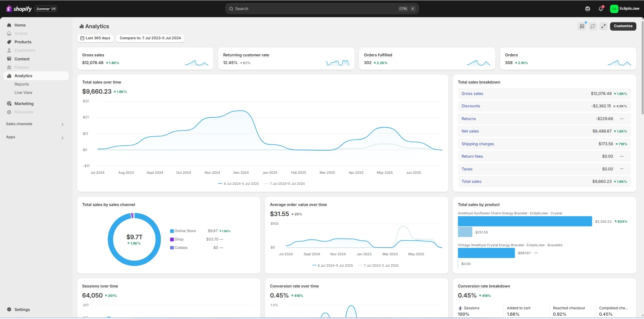Expand the Apps section
The height and width of the screenshot is (319, 644).
(x=62, y=138)
